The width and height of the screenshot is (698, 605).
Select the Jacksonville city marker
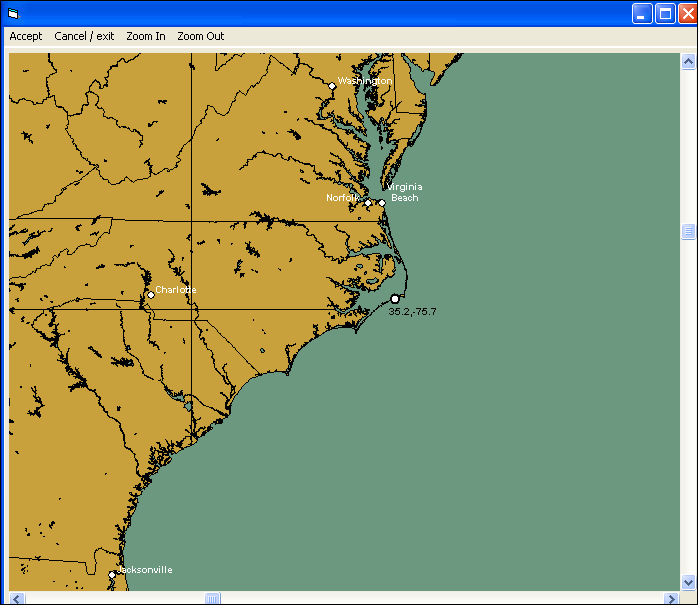(112, 575)
